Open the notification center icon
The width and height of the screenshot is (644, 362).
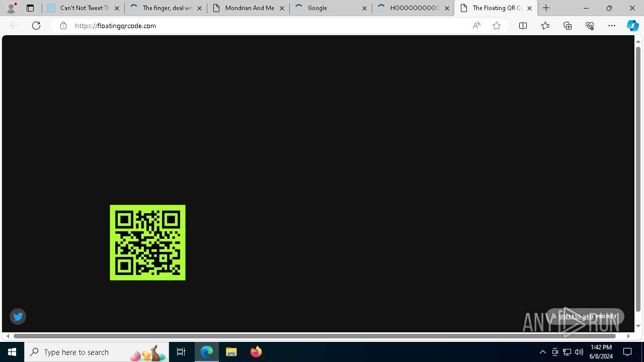click(x=628, y=352)
